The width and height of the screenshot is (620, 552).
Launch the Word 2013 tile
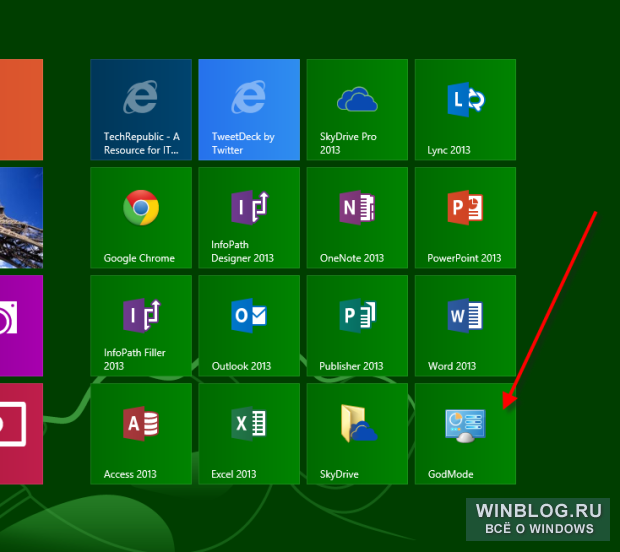(x=465, y=325)
